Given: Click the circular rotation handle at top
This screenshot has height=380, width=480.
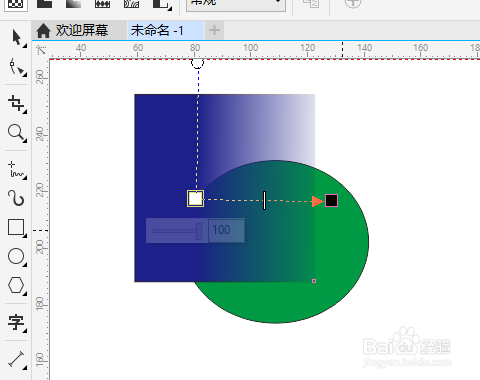Looking at the screenshot, I should [197, 63].
